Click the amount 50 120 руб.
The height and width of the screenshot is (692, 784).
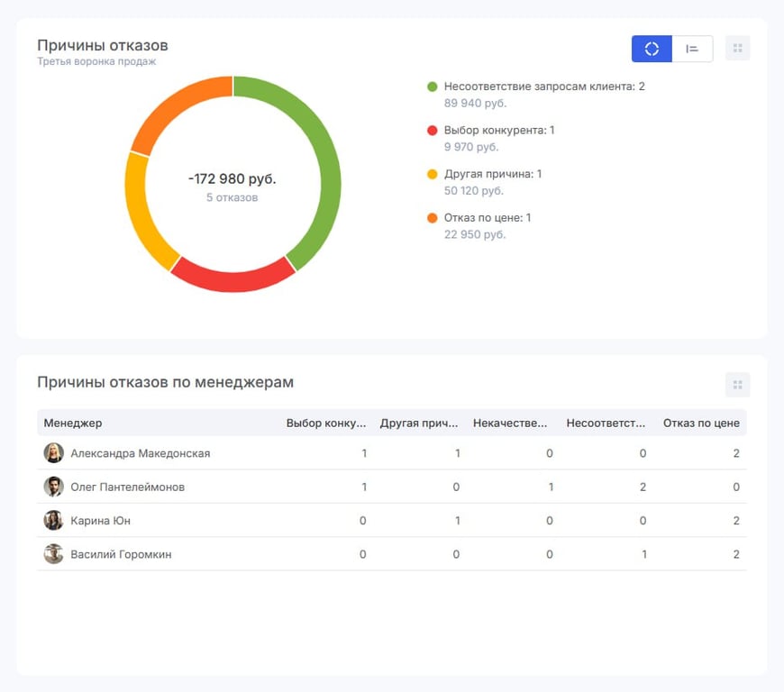(x=474, y=190)
